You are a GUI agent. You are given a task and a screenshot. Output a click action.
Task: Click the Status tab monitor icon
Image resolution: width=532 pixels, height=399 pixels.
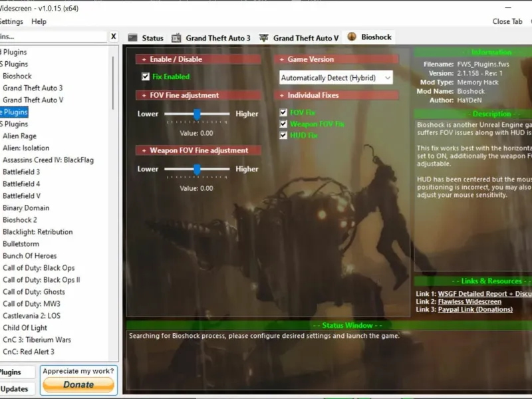tap(132, 38)
